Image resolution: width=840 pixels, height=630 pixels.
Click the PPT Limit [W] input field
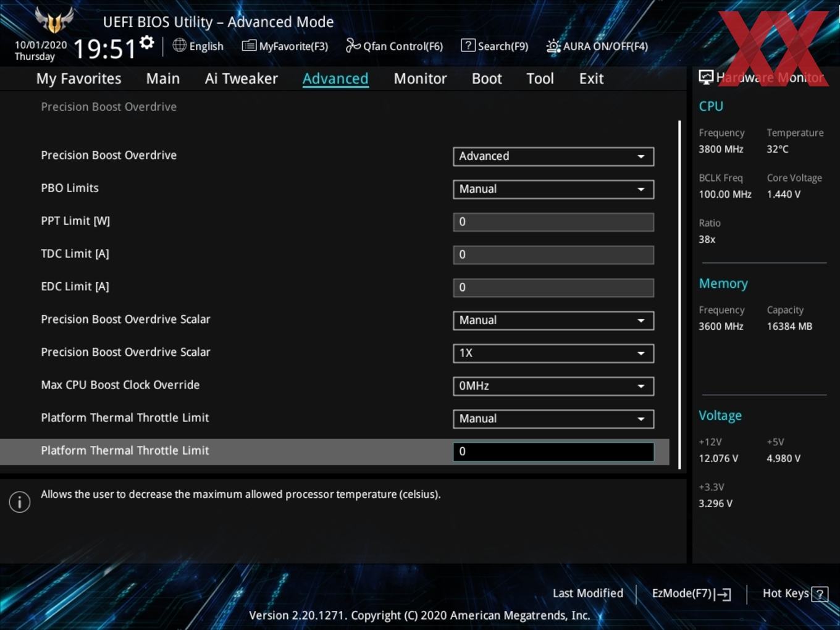click(553, 222)
